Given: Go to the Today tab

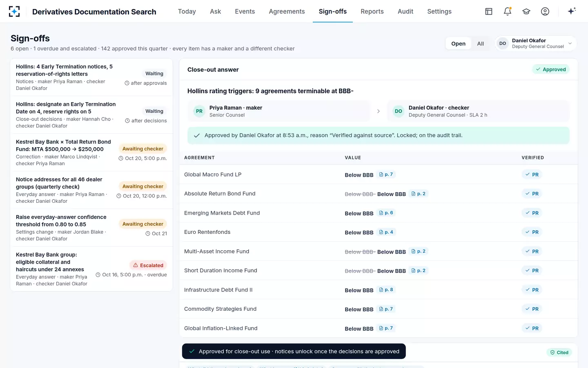Looking at the screenshot, I should (x=187, y=11).
